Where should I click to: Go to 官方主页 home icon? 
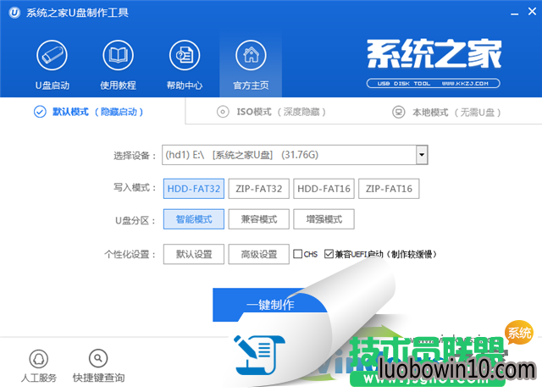pyautogui.click(x=251, y=55)
